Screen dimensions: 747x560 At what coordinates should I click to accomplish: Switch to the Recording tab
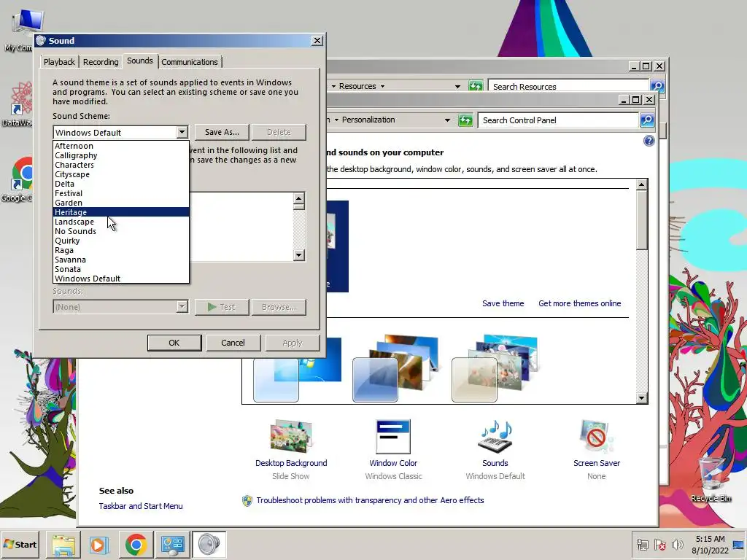(x=101, y=62)
